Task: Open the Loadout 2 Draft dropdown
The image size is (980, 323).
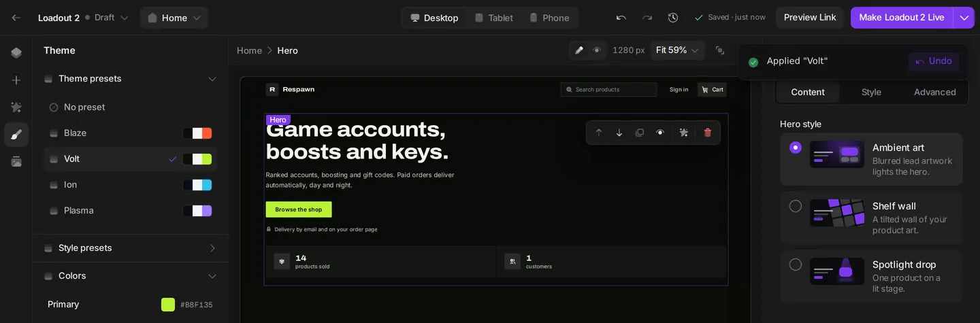Action: (83, 18)
